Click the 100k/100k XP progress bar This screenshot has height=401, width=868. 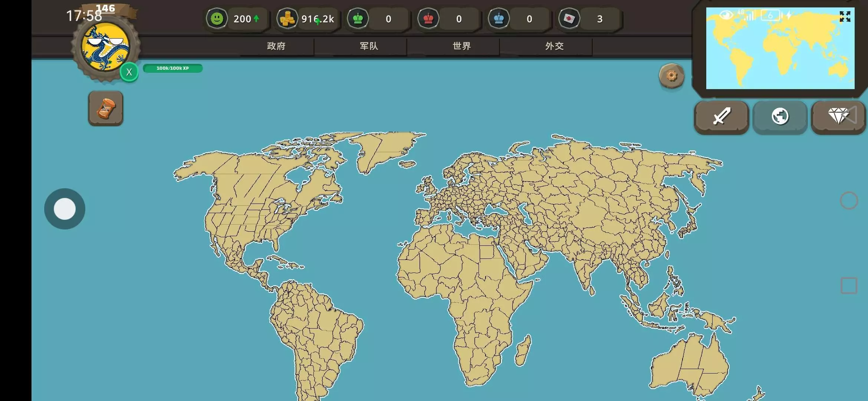(x=173, y=68)
